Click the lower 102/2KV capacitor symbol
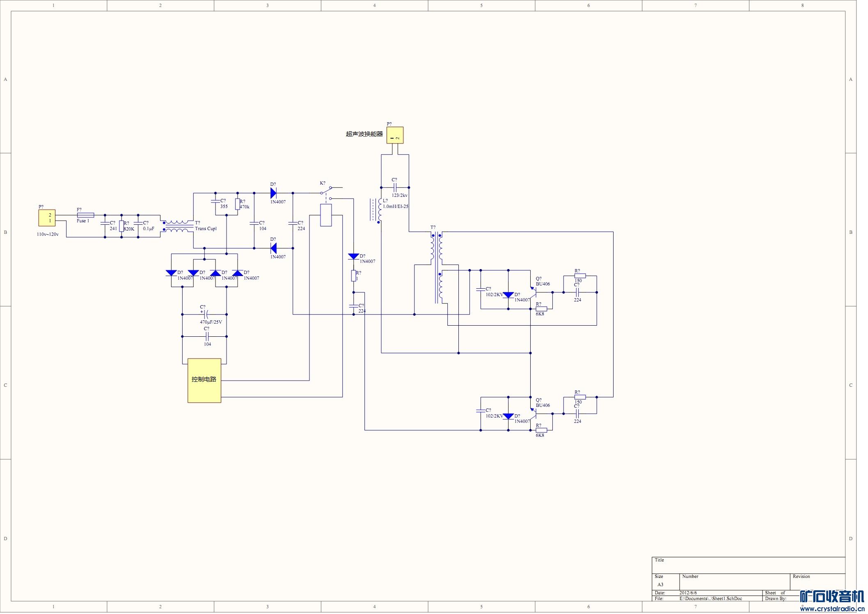 pos(481,411)
